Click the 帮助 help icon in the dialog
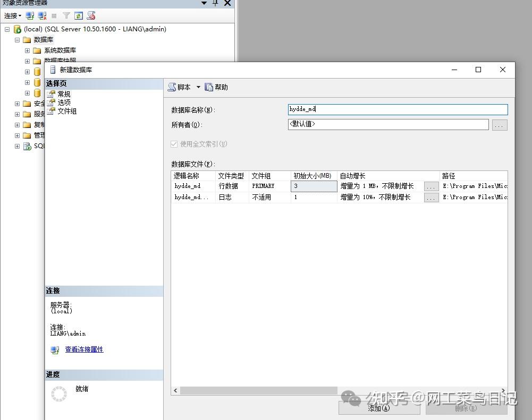Screen dimensions: 532x420 [x=209, y=87]
